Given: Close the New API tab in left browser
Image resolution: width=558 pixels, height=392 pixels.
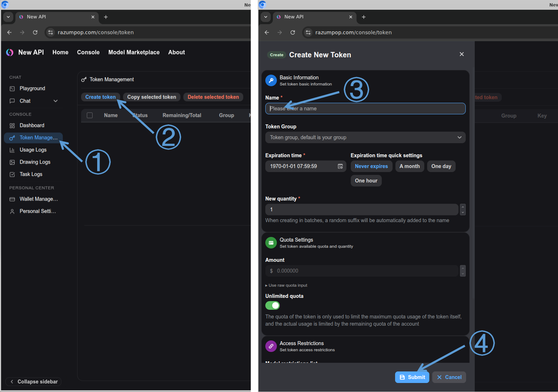Looking at the screenshot, I should 93,17.
